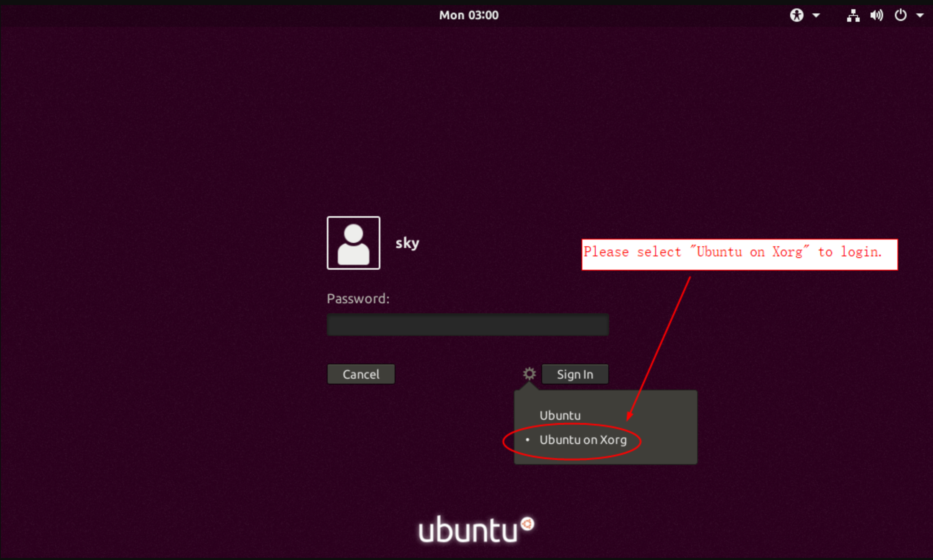Screen dimensions: 933x560
Task: Select the Ubuntu on Xorg session
Action: click(x=584, y=440)
